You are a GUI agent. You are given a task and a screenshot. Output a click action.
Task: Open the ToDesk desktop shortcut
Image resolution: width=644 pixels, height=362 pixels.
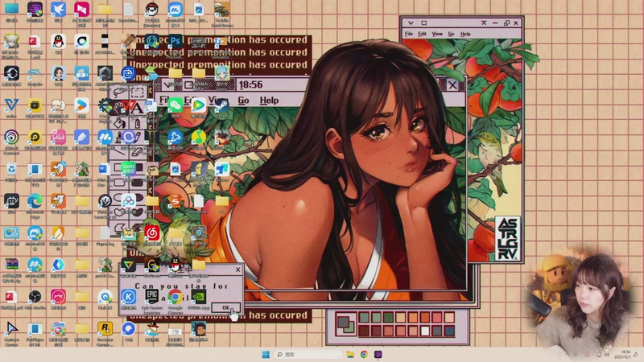point(222,170)
